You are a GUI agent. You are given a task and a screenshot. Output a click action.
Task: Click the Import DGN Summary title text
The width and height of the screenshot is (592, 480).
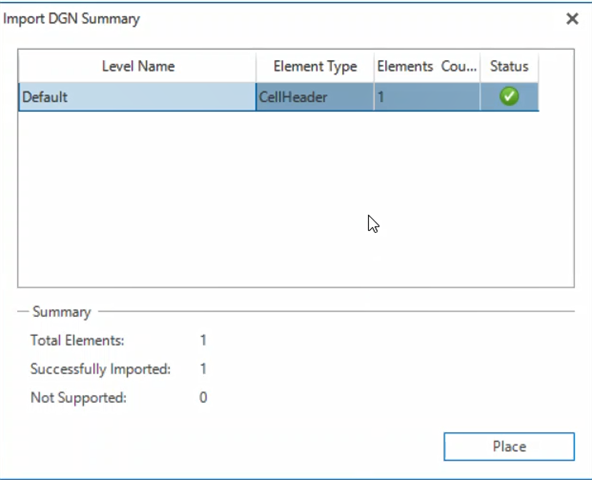72,19
